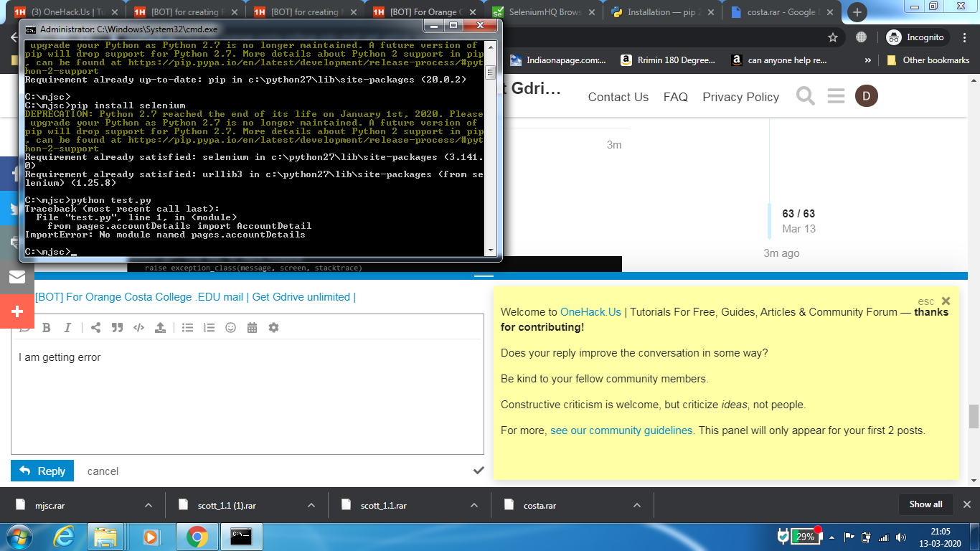Bookmark this page with the star icon
The height and width of the screenshot is (551, 980).
833,37
